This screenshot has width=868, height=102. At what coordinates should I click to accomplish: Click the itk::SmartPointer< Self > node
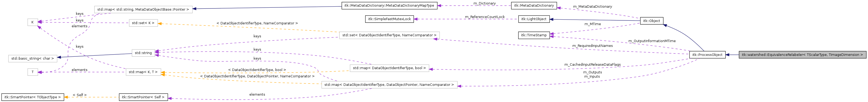tap(143, 97)
